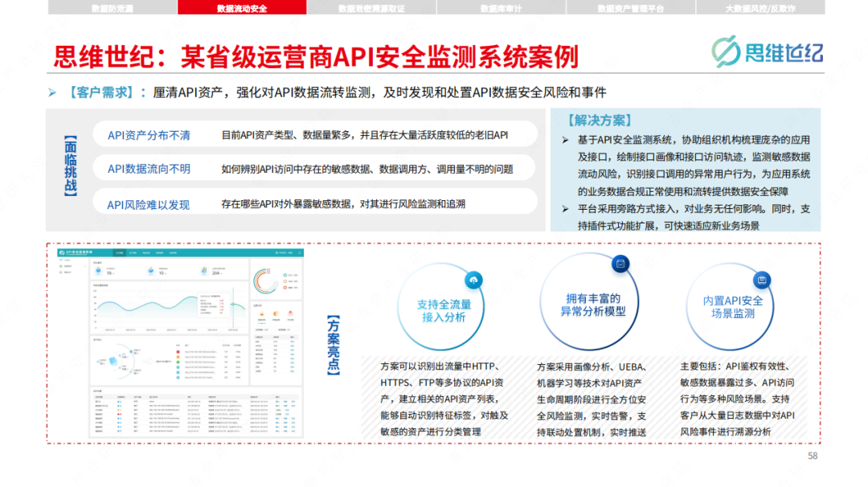Click the chart icon on 异常分析模型 circle
The height and width of the screenshot is (487, 868).
(620, 264)
